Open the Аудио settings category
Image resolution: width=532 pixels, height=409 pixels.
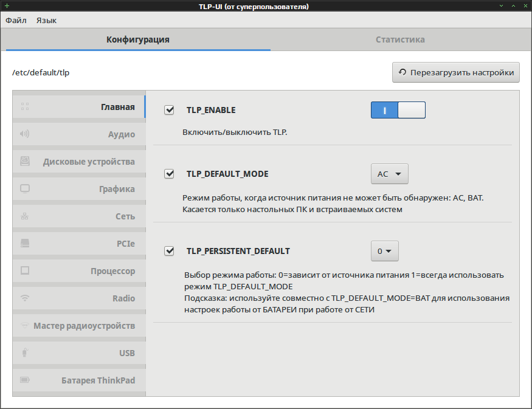(79, 134)
